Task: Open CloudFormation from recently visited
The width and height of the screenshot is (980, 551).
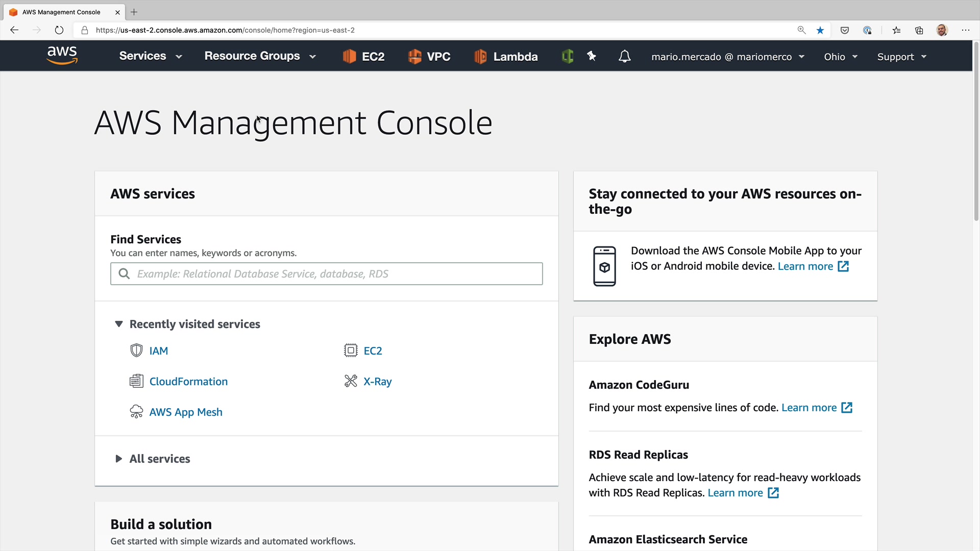Action: (188, 382)
